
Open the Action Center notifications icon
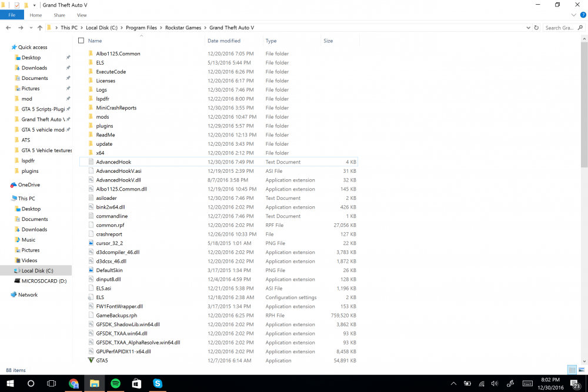tap(575, 384)
